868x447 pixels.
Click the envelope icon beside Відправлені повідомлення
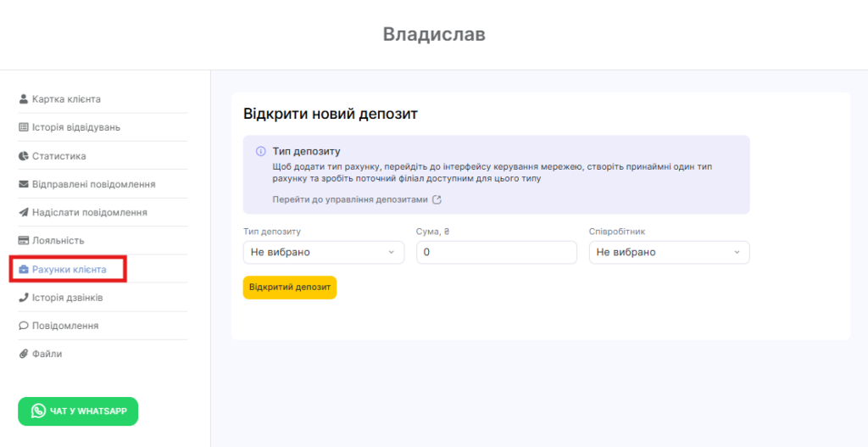pyautogui.click(x=24, y=184)
